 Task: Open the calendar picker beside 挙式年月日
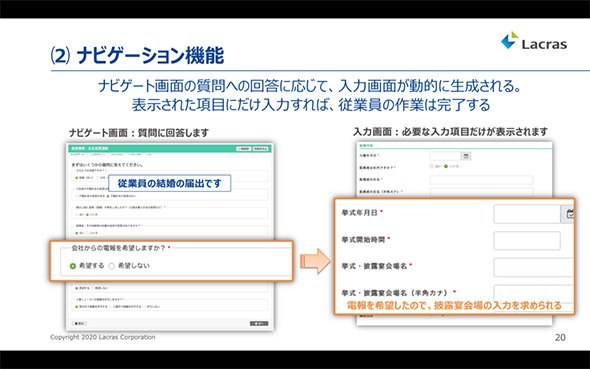click(x=569, y=214)
